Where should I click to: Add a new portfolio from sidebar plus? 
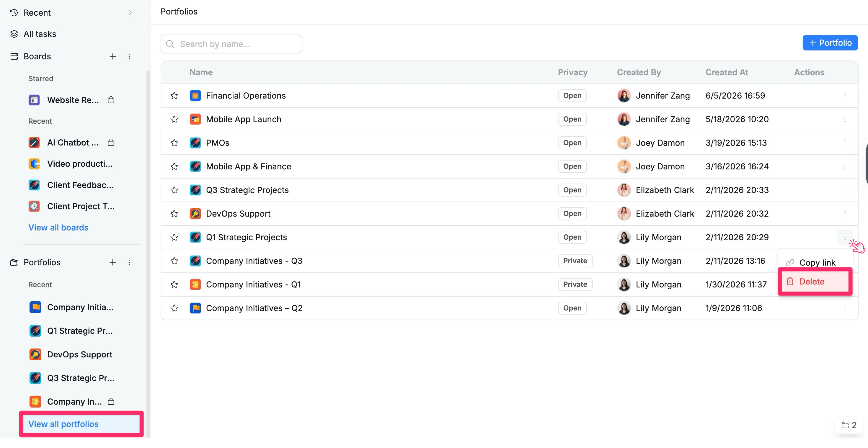(x=112, y=262)
